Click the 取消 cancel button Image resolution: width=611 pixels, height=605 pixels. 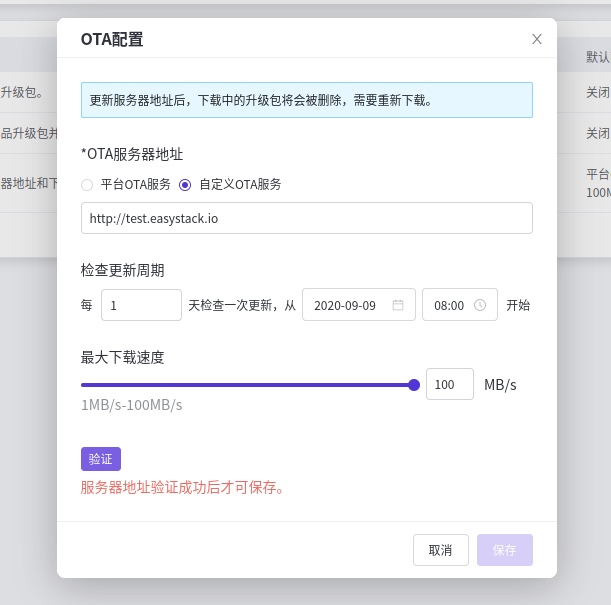[440, 550]
